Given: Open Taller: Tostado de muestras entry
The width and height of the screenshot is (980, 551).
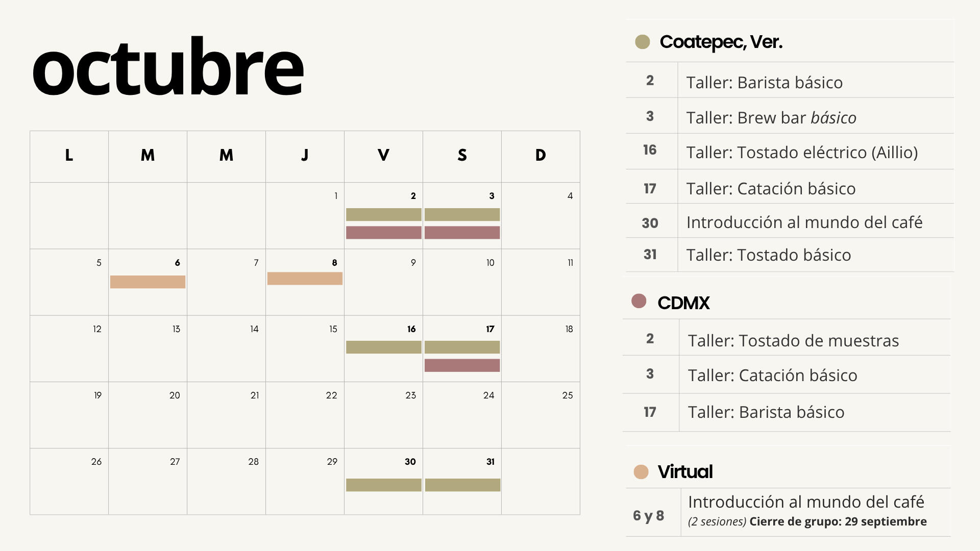Looking at the screenshot, I should click(793, 341).
